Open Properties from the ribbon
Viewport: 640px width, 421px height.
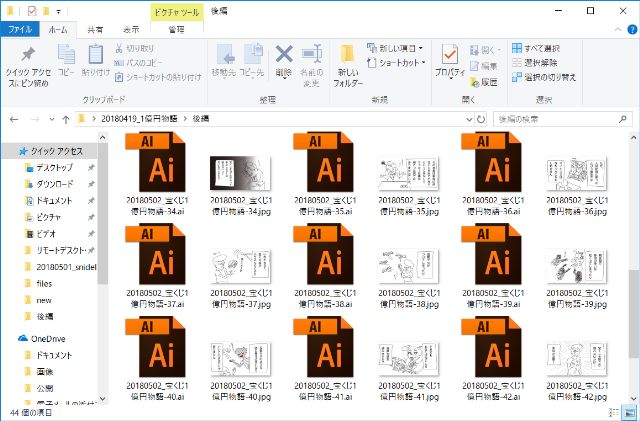point(450,58)
